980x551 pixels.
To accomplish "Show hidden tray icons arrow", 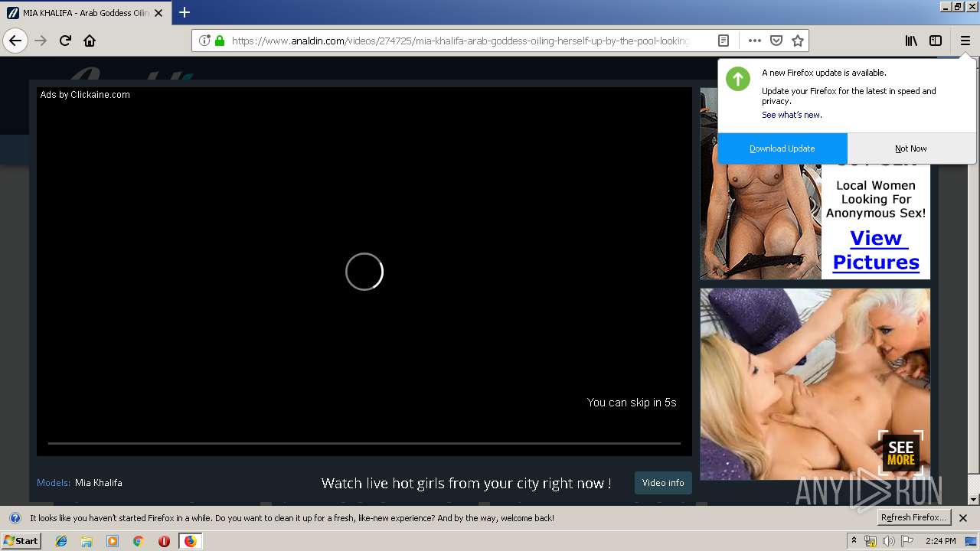I will (x=854, y=541).
